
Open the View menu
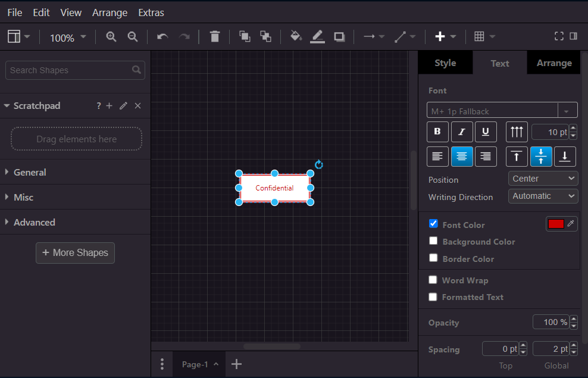[71, 13]
